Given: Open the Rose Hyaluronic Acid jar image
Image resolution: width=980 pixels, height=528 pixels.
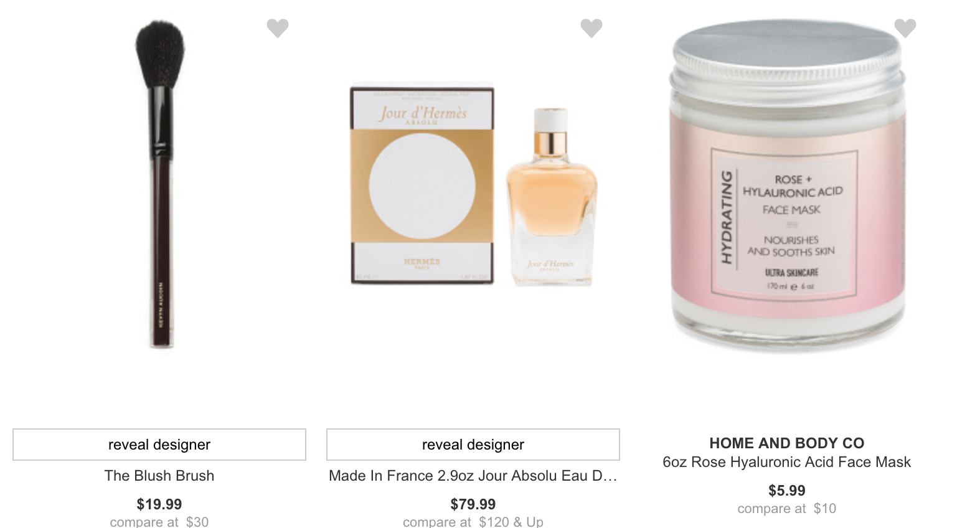Looking at the screenshot, I should point(788,187).
